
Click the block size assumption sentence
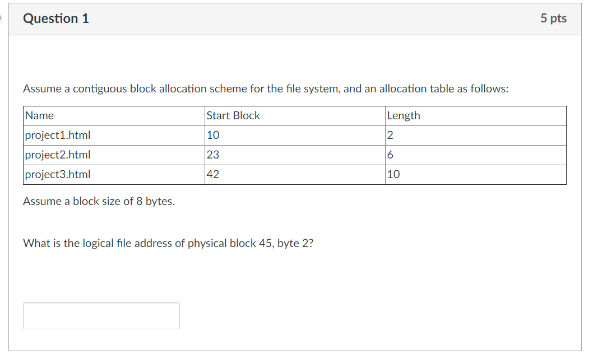(98, 201)
